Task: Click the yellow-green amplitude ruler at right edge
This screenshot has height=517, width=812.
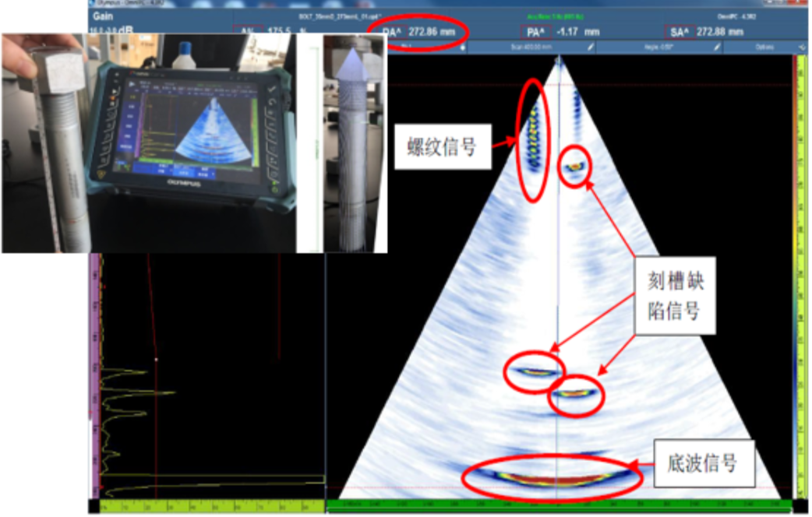Action: [802, 277]
